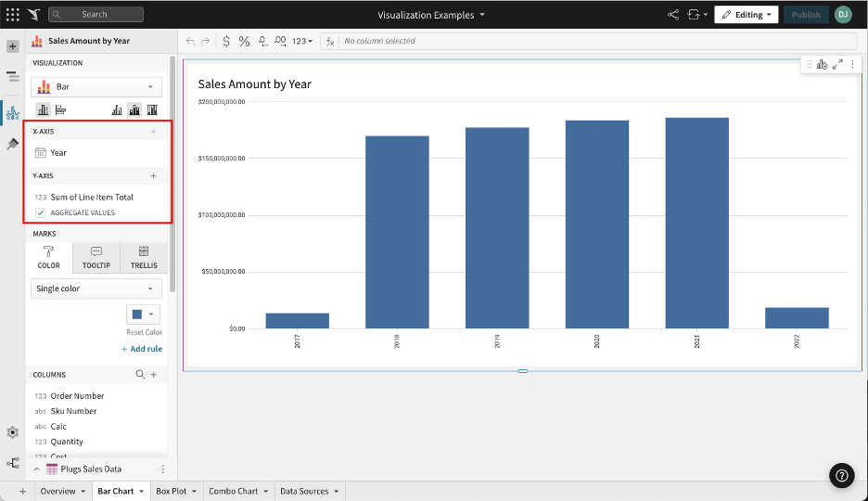The height and width of the screenshot is (501, 868).
Task: Expand the chart to full screen
Action: click(x=838, y=64)
